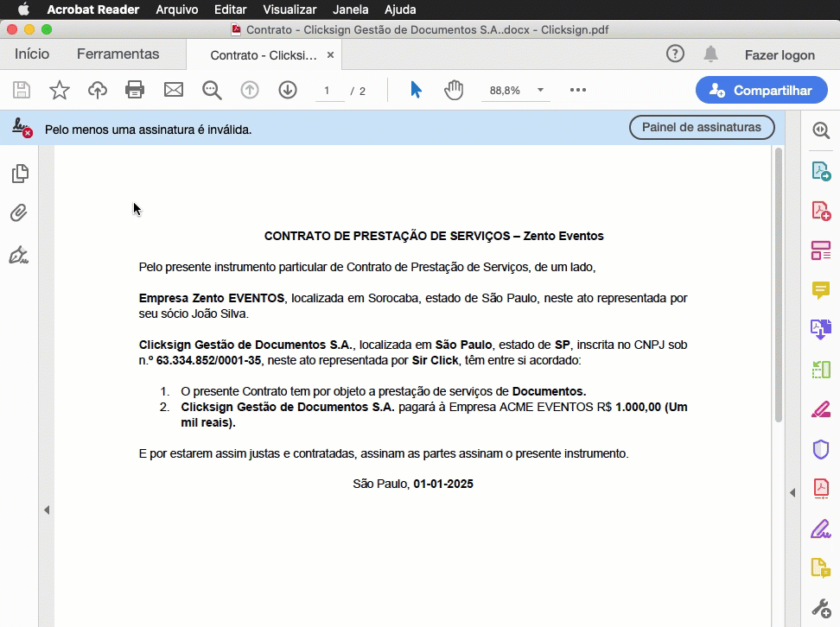Open Fill & Sign purple pen icon
The height and width of the screenshot is (627, 840).
[821, 529]
